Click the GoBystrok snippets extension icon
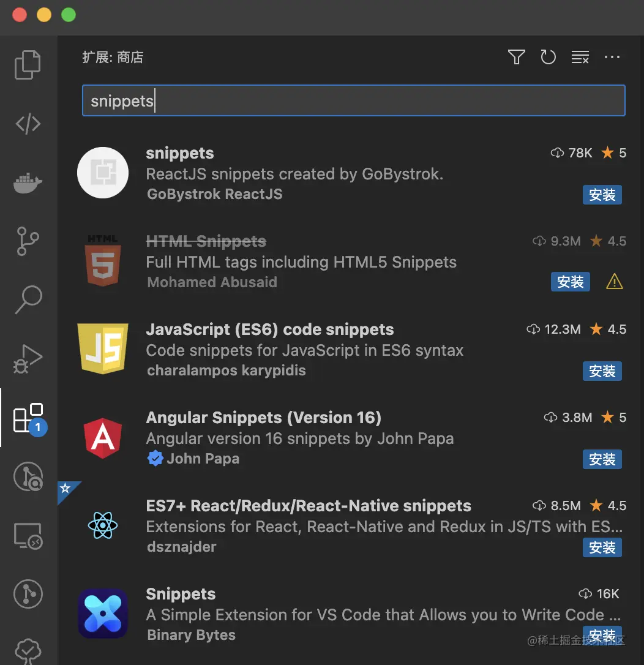This screenshot has height=665, width=644. (103, 173)
